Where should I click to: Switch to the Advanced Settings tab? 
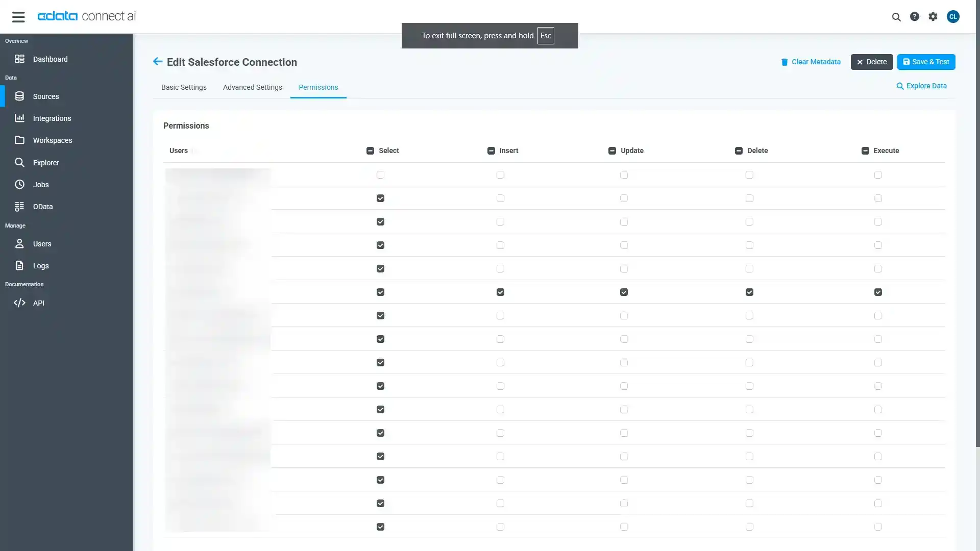pyautogui.click(x=252, y=87)
